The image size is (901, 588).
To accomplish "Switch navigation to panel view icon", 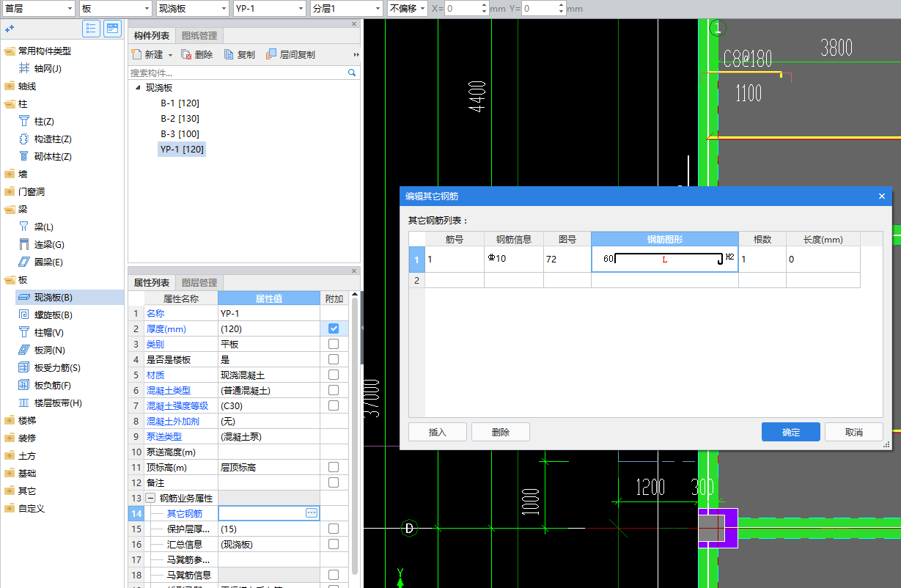I will point(112,29).
